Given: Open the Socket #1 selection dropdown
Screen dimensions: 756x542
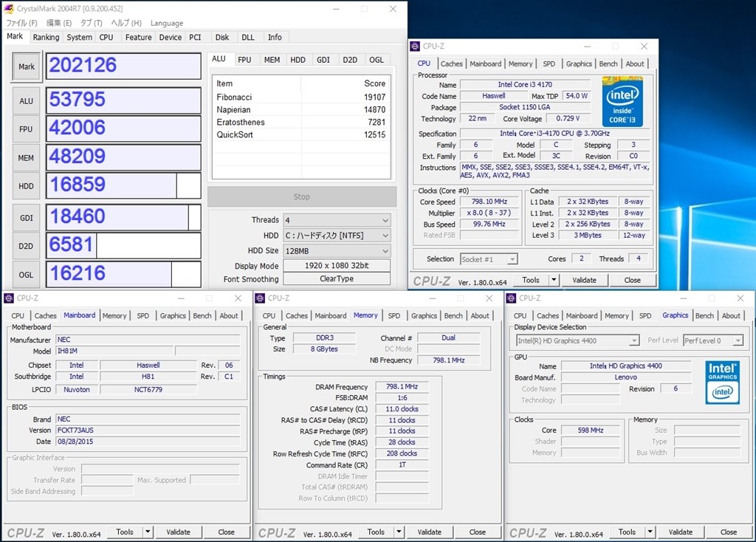Looking at the screenshot, I should tap(489, 259).
